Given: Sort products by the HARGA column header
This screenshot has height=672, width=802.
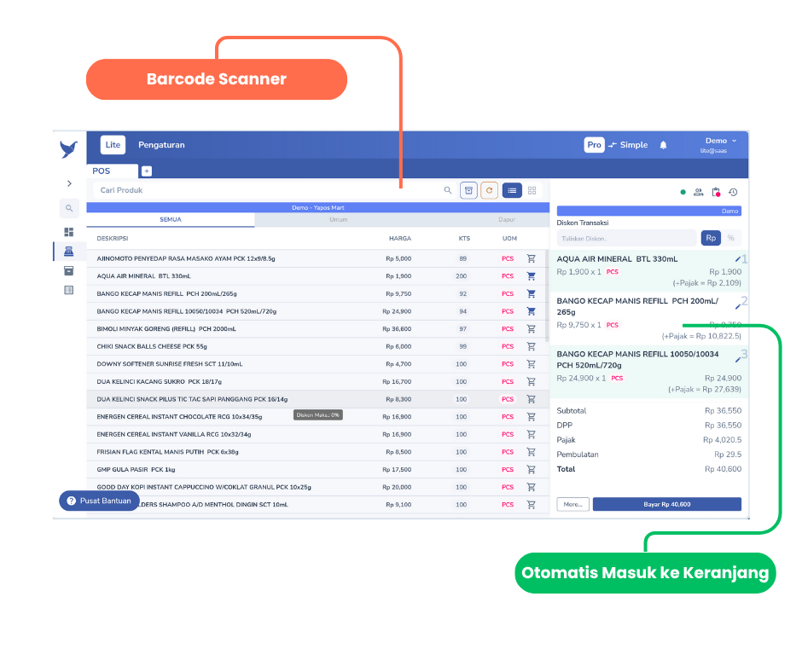Looking at the screenshot, I should click(400, 239).
